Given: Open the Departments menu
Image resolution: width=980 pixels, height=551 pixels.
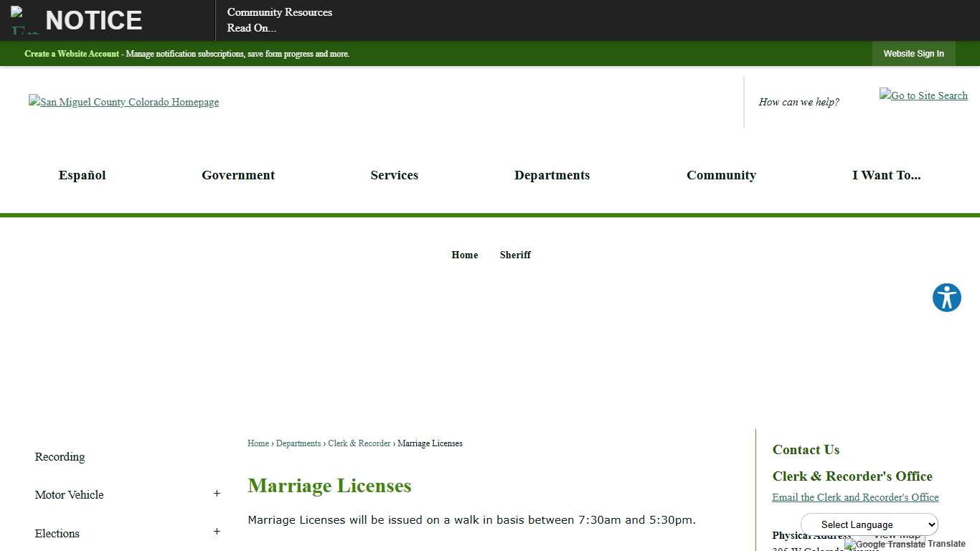Looking at the screenshot, I should [x=552, y=175].
